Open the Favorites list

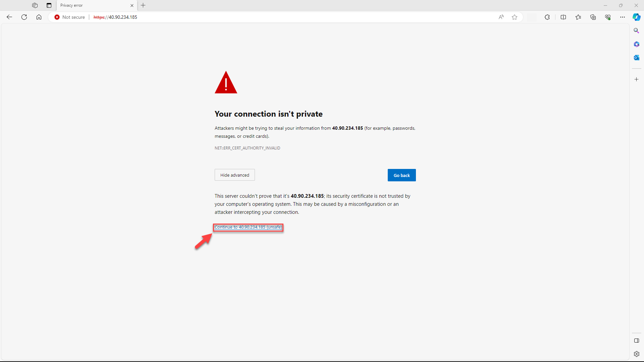(x=578, y=17)
